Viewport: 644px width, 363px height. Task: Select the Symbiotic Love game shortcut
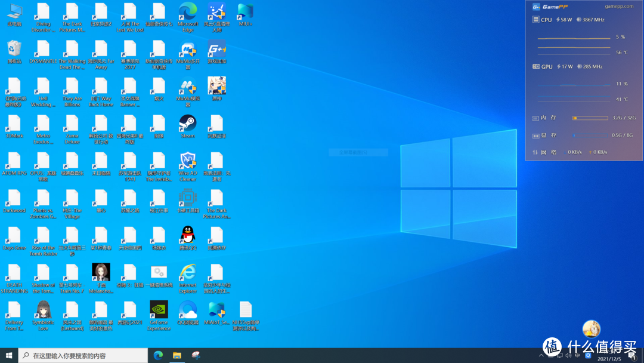(x=43, y=310)
